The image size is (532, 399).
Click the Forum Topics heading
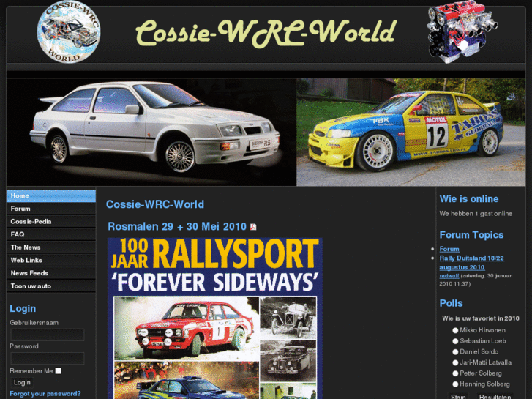[x=471, y=235]
